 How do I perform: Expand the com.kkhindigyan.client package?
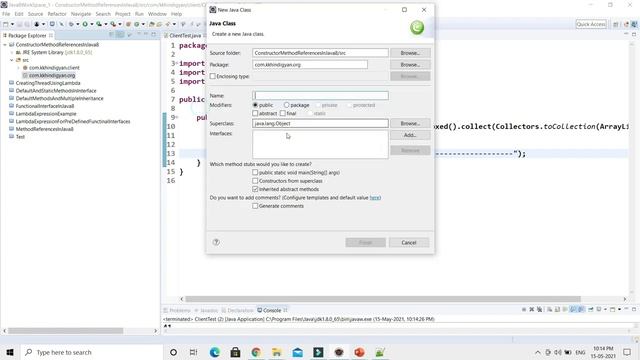(18, 68)
